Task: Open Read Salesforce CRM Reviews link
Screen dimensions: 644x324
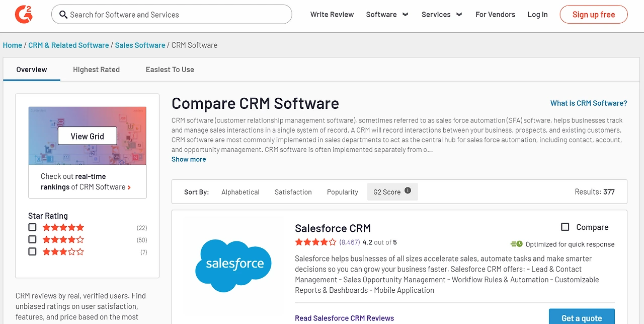Action: [345, 318]
